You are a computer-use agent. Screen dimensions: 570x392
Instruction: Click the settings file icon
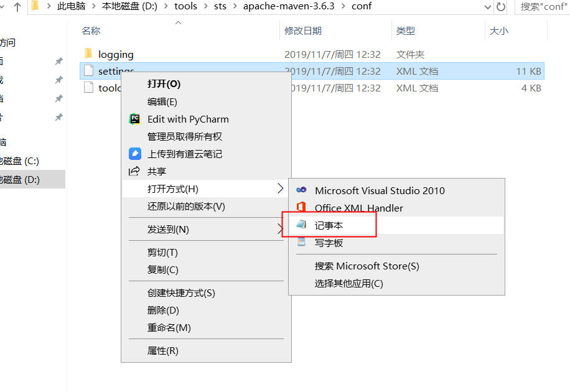click(88, 70)
